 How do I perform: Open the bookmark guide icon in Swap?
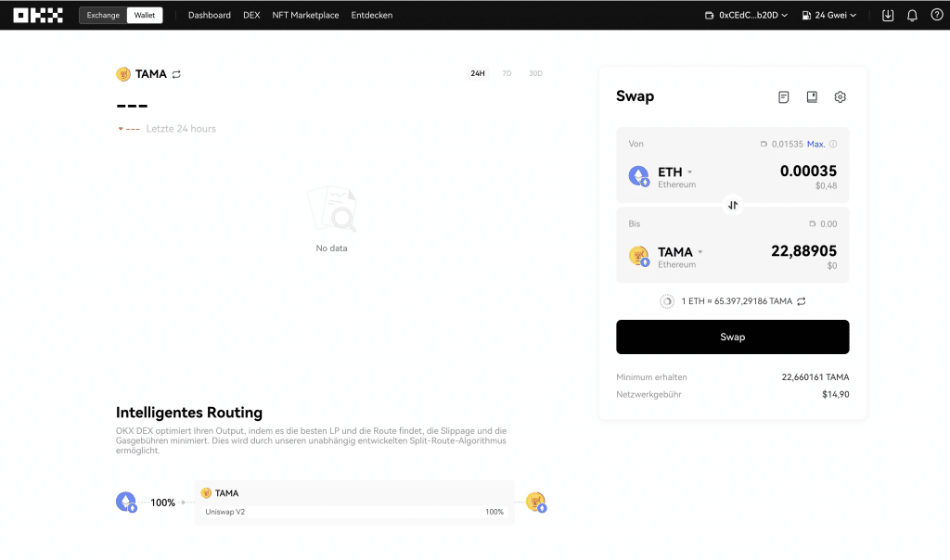tap(812, 96)
